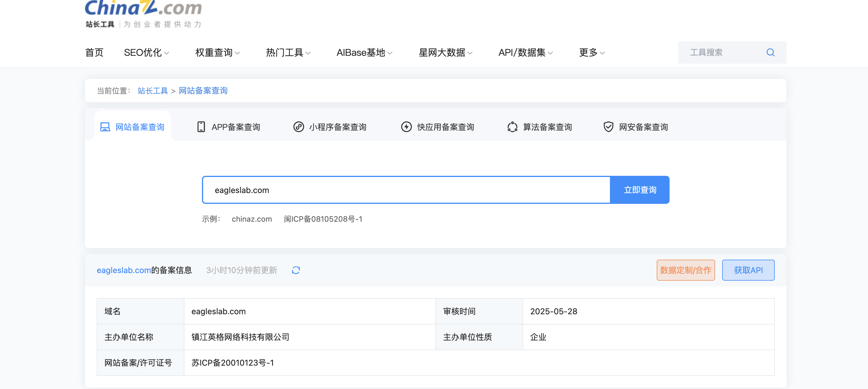Click the network security shield icon
The width and height of the screenshot is (868, 389).
[x=608, y=127]
